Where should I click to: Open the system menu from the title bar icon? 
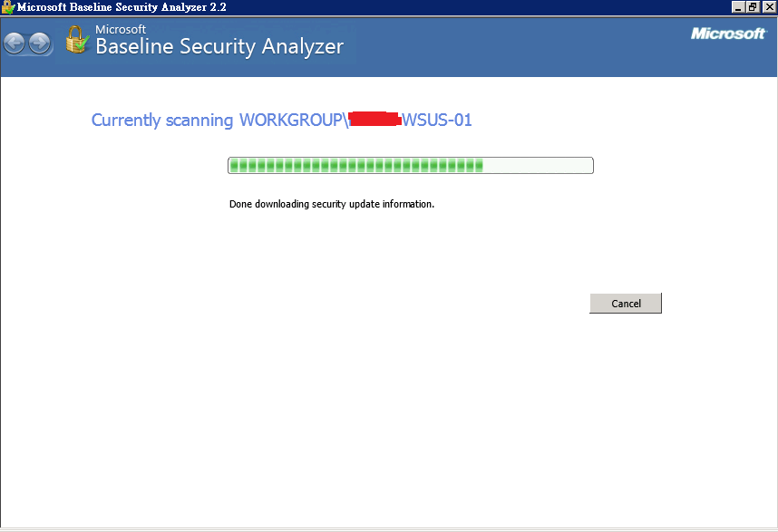pyautogui.click(x=7, y=6)
